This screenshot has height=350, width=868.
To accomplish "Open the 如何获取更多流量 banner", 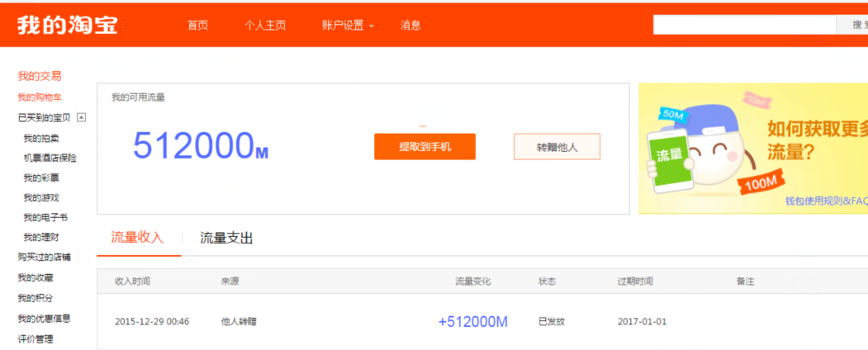I will point(753,149).
